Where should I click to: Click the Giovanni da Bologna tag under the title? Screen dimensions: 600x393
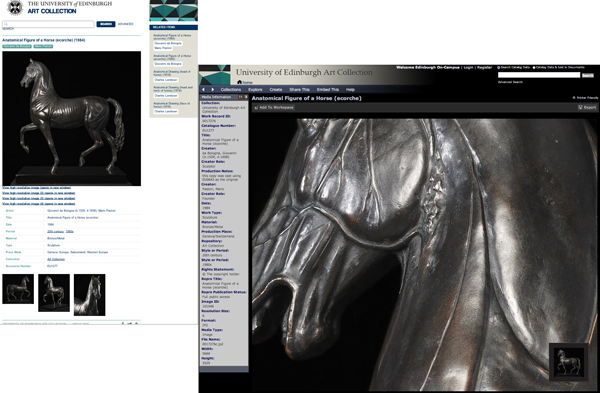[17, 46]
